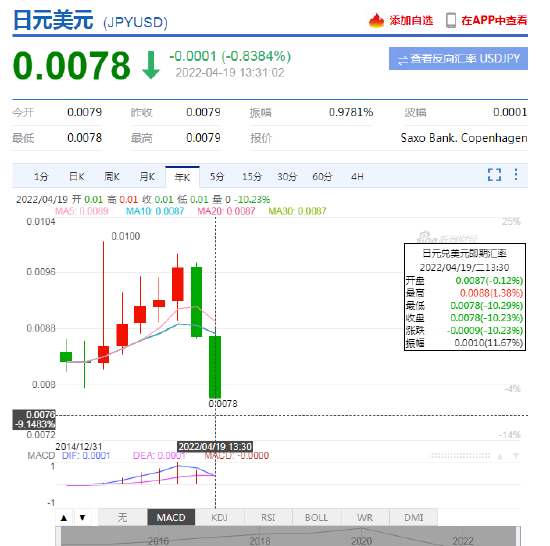
Task: Select the RSI indicator button
Action: pyautogui.click(x=268, y=517)
